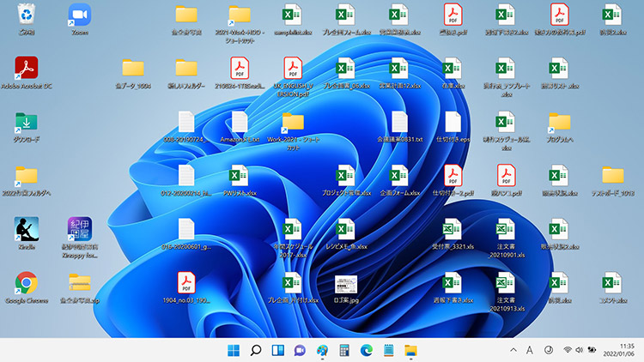Select the Adobe Acrobat DC icon
The width and height of the screenshot is (644, 362).
click(27, 69)
